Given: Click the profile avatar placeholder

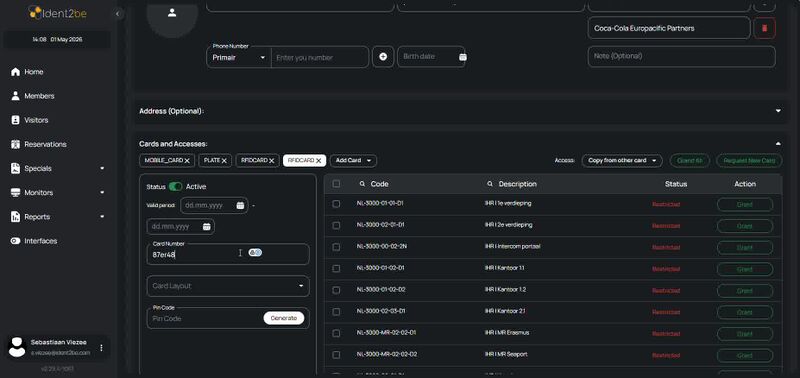Looking at the screenshot, I should (x=172, y=14).
